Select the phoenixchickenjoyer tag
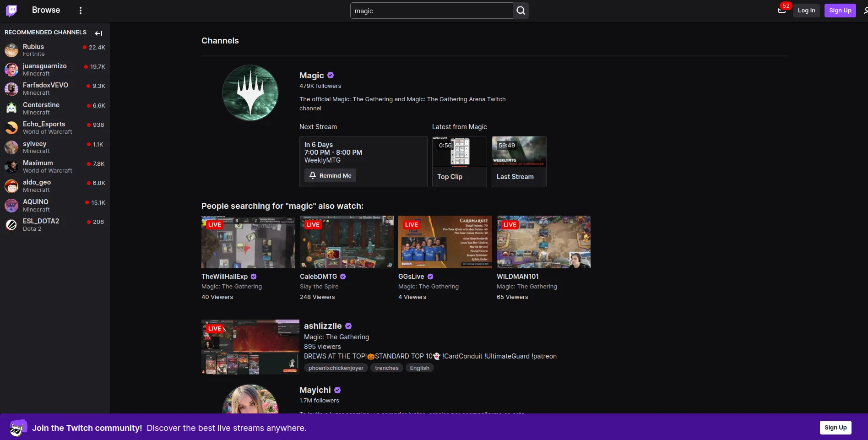 (336, 368)
